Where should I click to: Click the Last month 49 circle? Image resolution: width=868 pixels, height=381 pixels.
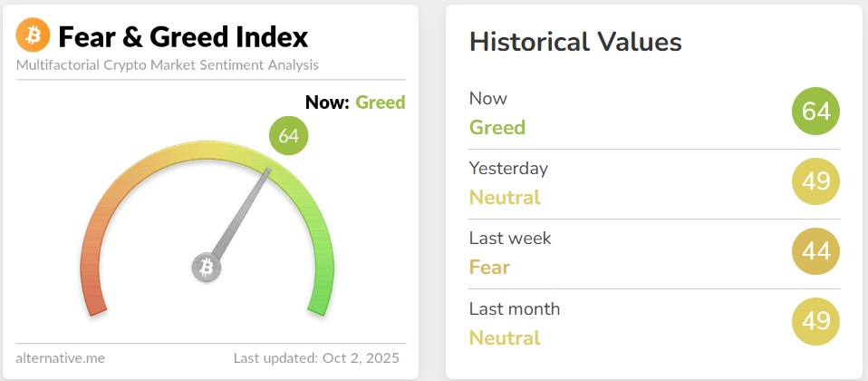[x=815, y=321]
